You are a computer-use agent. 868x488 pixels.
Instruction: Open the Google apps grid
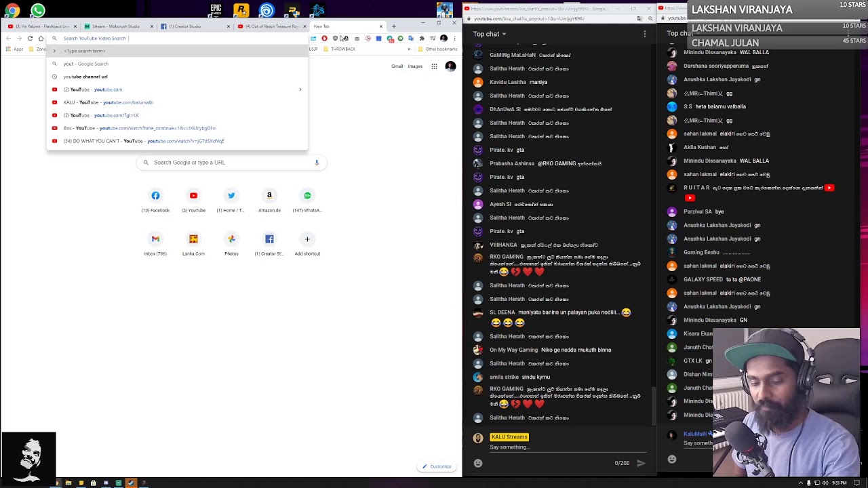[434, 66]
